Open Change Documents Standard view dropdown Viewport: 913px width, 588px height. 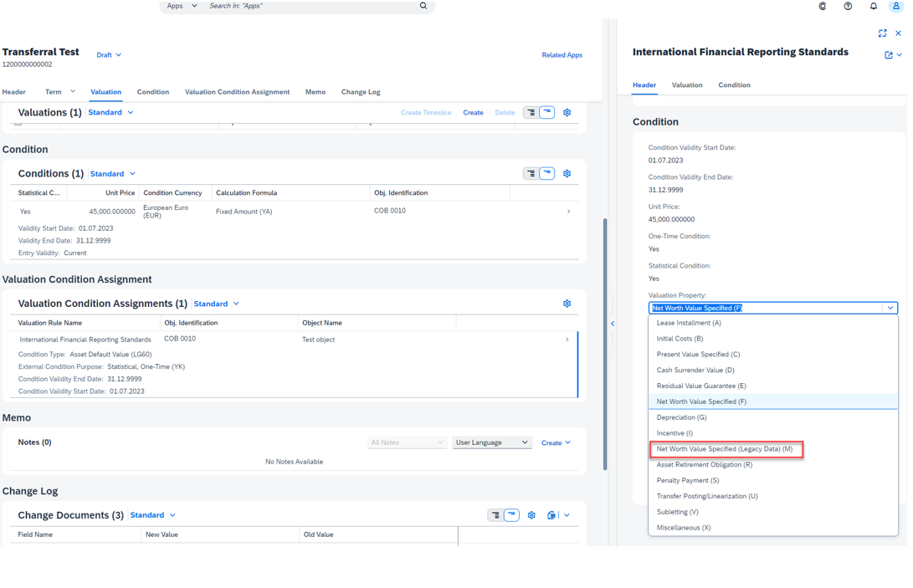pyautogui.click(x=153, y=515)
